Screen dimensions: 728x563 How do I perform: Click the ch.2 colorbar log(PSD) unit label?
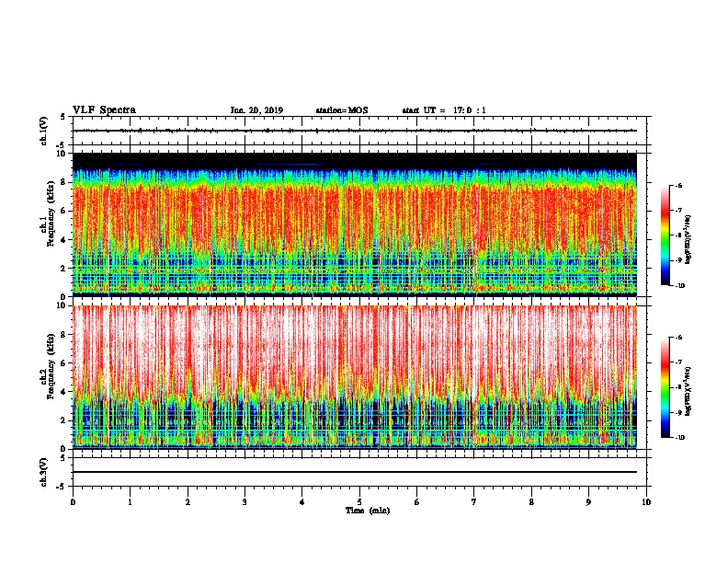pos(688,391)
